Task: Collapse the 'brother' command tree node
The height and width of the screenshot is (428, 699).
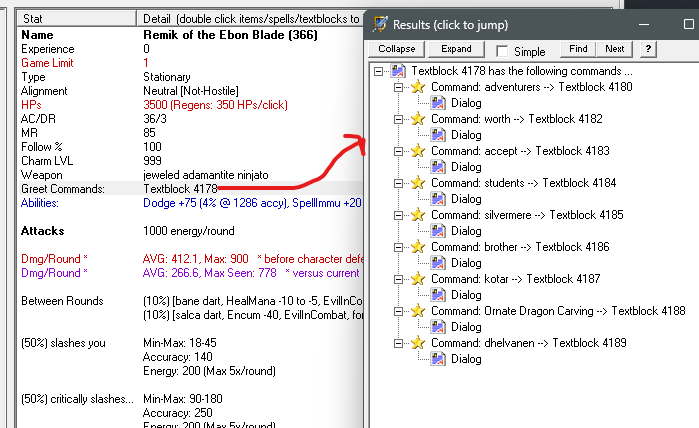Action: point(397,247)
